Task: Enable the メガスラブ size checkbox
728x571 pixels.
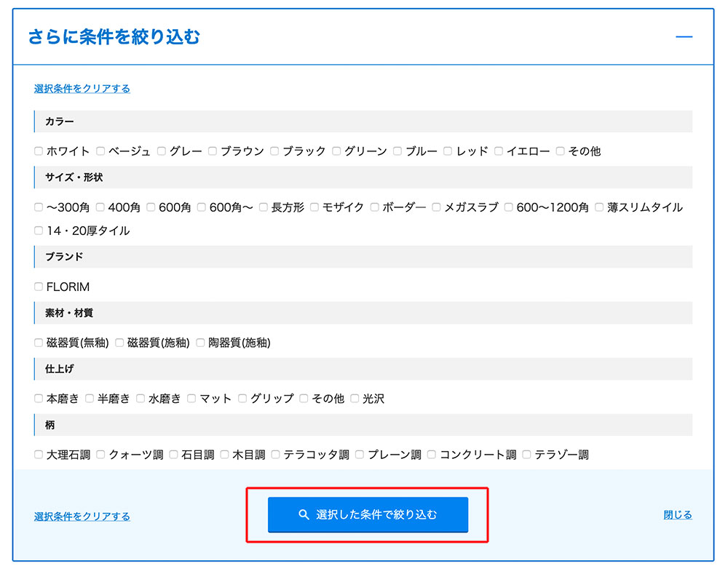Action: click(x=436, y=207)
